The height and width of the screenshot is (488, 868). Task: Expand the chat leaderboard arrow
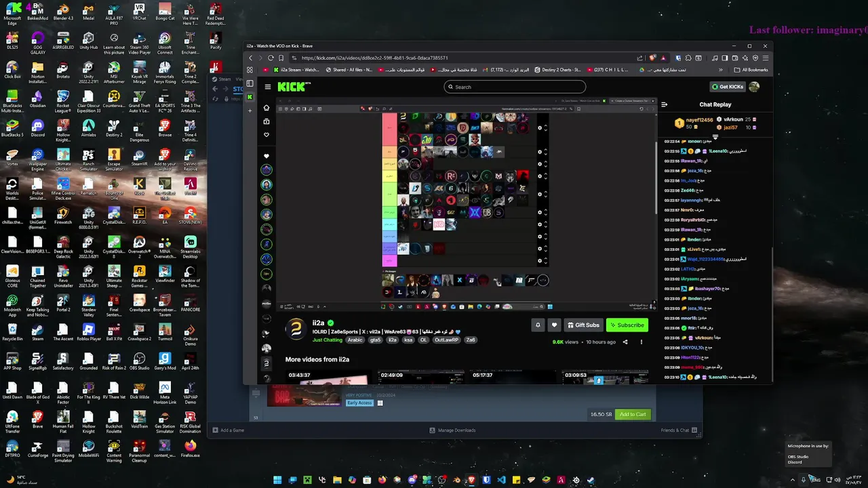[x=715, y=138]
